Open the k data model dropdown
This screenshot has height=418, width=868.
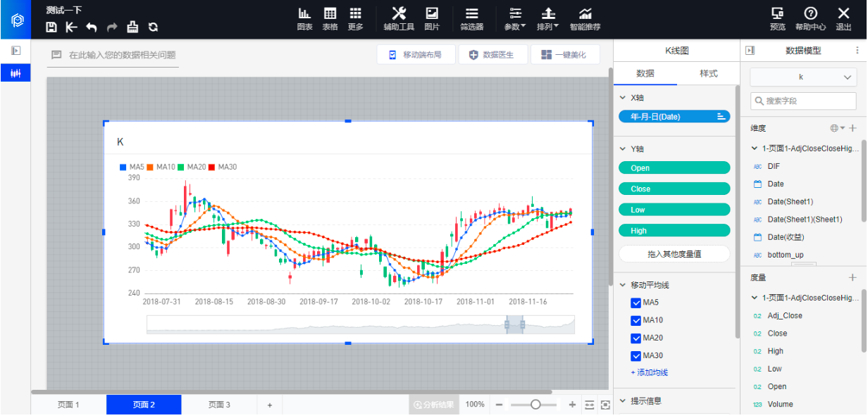(803, 77)
